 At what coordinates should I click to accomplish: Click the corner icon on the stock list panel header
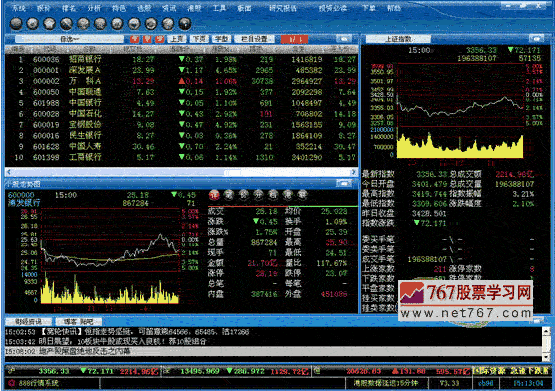[343, 38]
